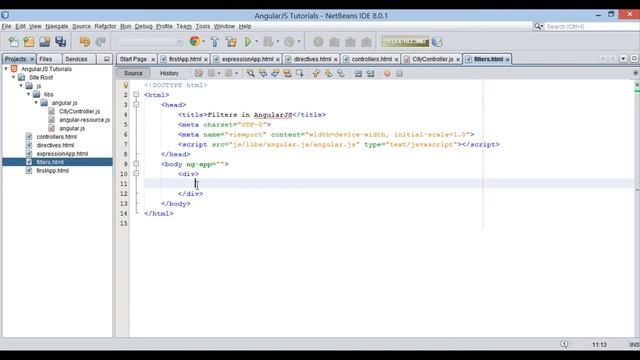Close the firstApp.html tab
Image resolution: width=640 pixels, height=360 pixels.
pos(206,60)
